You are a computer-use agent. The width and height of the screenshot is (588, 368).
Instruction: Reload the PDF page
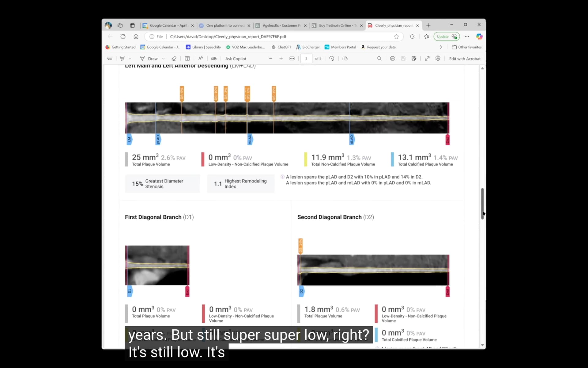tap(123, 36)
